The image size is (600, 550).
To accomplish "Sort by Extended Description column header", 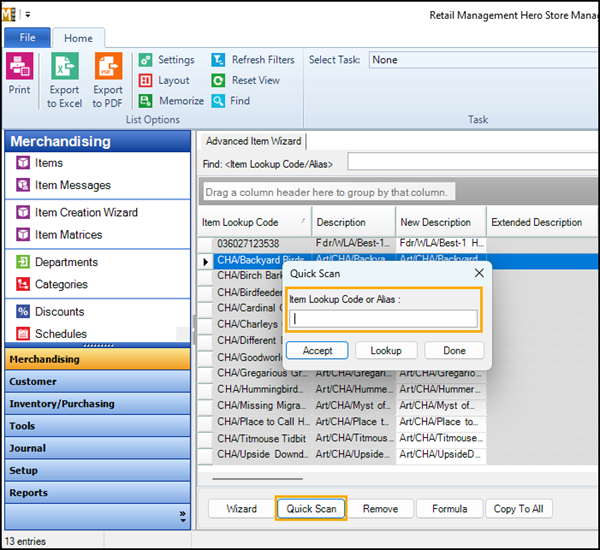I will [543, 222].
